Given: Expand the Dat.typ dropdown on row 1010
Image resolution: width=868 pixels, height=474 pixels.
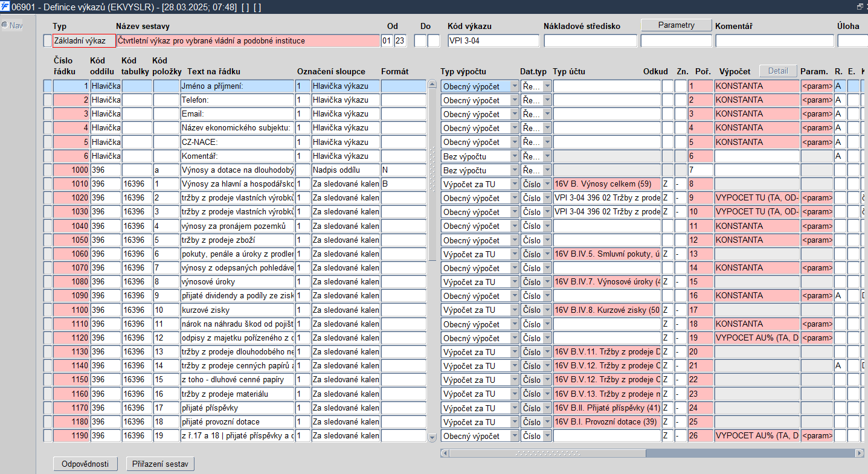Looking at the screenshot, I should [x=547, y=184].
